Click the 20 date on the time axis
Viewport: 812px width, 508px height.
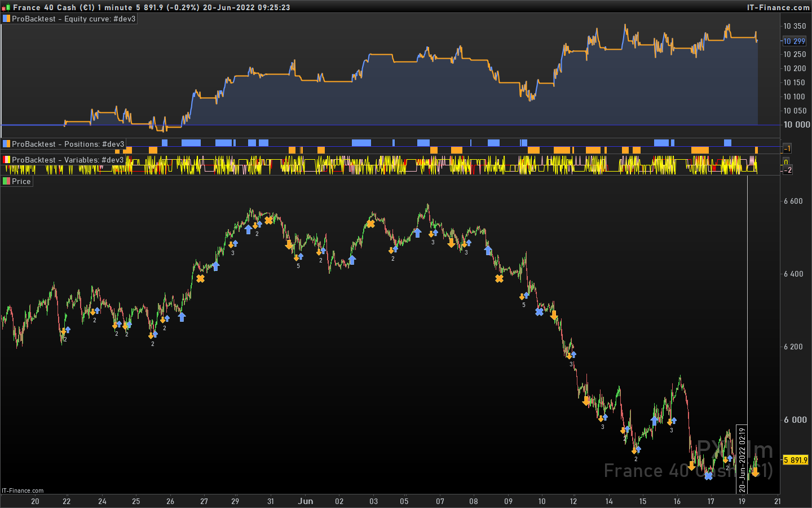(x=35, y=501)
